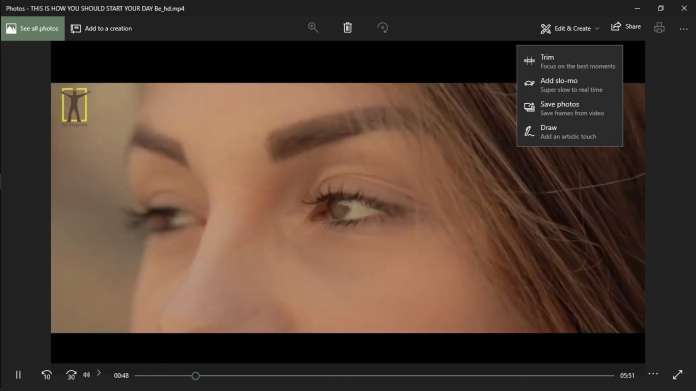The width and height of the screenshot is (696, 391).
Task: Select Save photos menu entry
Action: tap(570, 108)
